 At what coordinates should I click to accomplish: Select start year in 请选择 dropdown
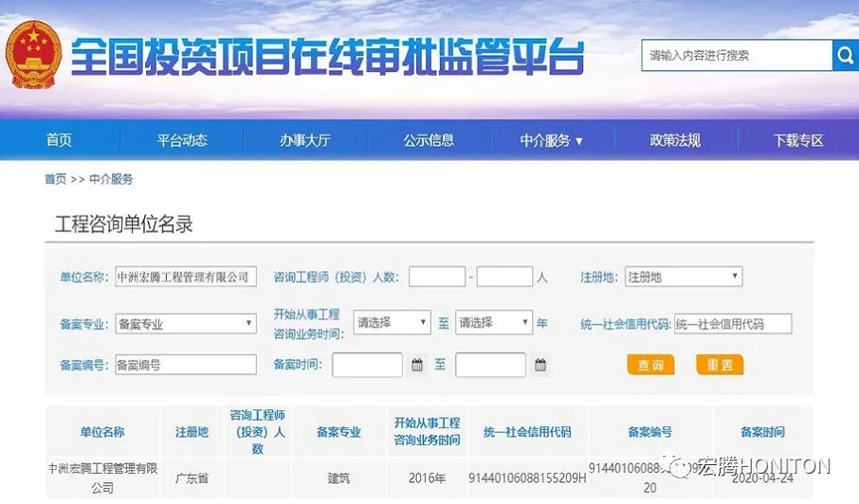pyautogui.click(x=393, y=322)
